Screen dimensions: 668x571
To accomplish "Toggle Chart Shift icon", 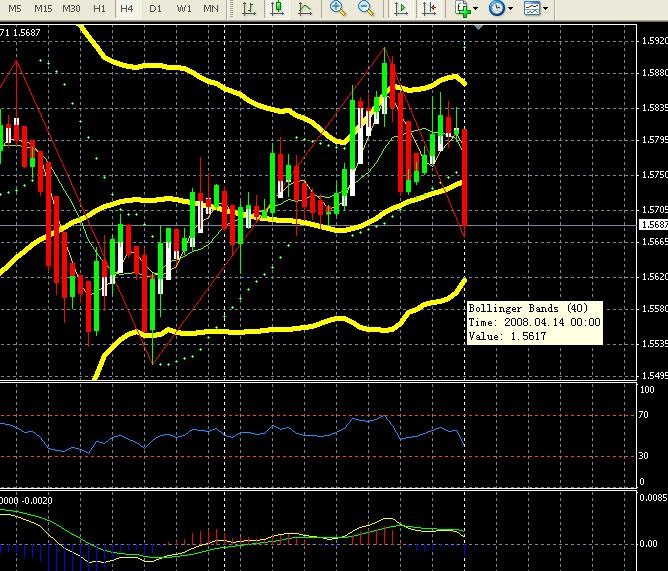I will pyautogui.click(x=429, y=9).
